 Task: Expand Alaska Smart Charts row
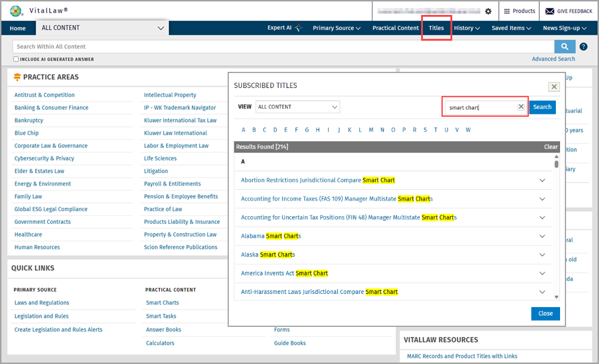[x=542, y=255]
